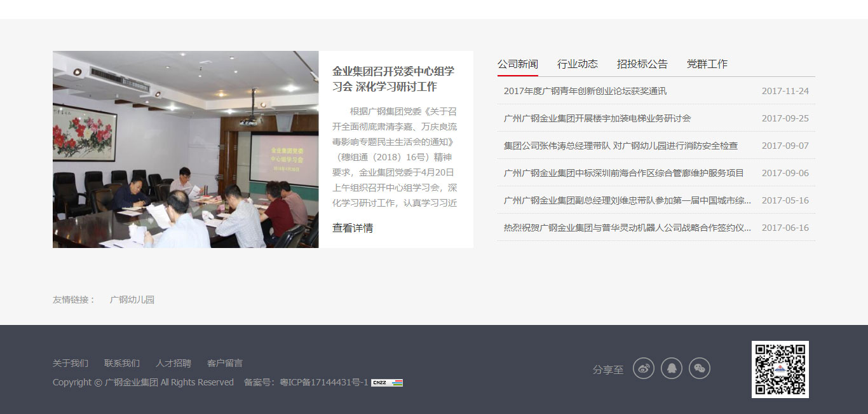Open the 广钢幼儿园进行消防安全检查 article

pyautogui.click(x=618, y=145)
